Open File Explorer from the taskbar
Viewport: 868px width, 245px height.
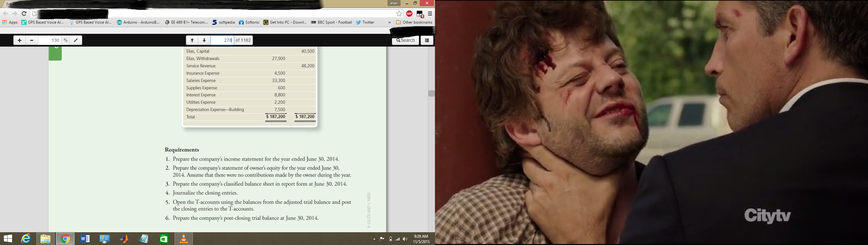pos(46,239)
